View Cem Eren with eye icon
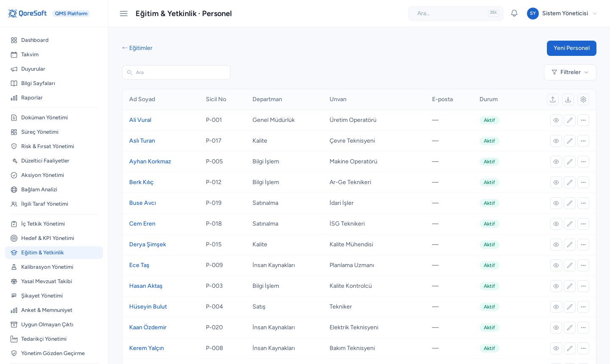 coord(556,224)
